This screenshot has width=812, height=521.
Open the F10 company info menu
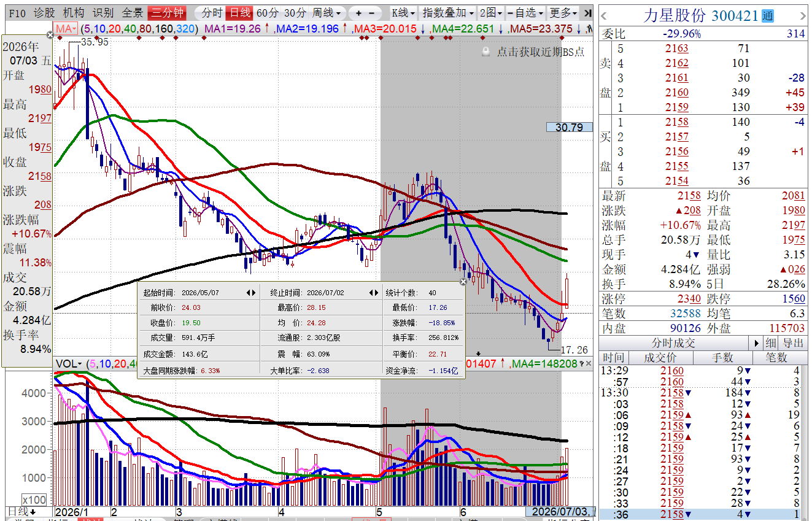[x=17, y=13]
